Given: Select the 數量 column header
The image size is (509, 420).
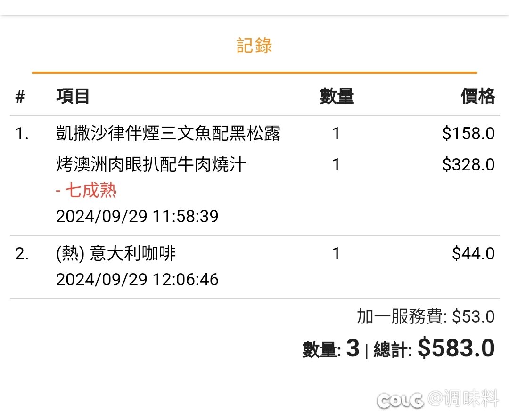Looking at the screenshot, I should [337, 97].
